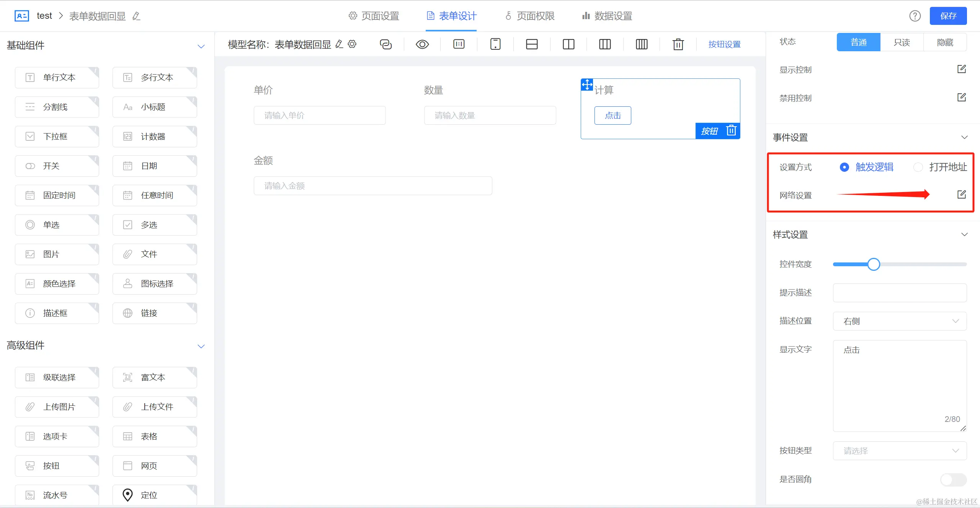This screenshot has height=508, width=980.
Task: Toggle the 是否圆角 switch
Action: click(x=953, y=479)
